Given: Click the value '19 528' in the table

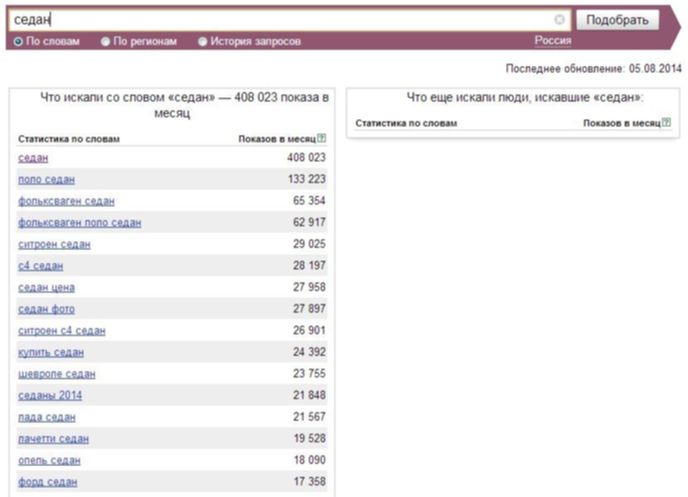Looking at the screenshot, I should [309, 438].
